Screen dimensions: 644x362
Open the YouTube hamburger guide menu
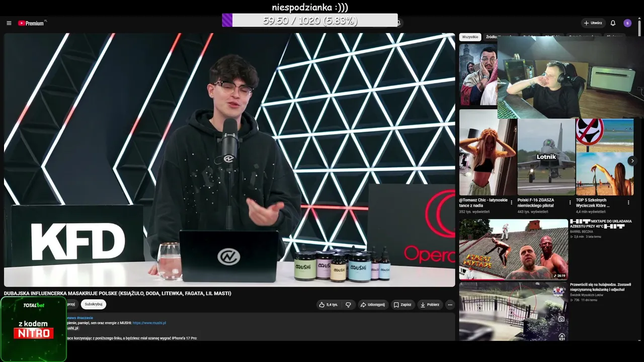pos(9,23)
